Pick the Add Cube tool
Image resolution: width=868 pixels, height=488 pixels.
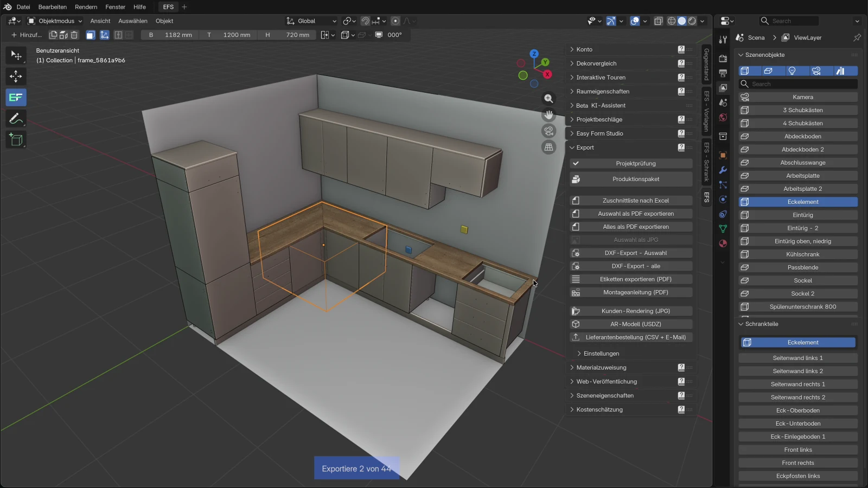16,140
